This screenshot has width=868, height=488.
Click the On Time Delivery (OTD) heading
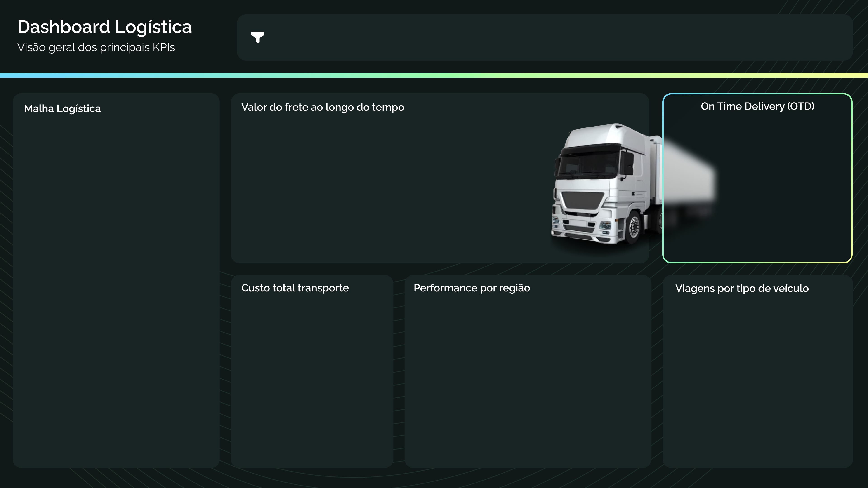[757, 106]
